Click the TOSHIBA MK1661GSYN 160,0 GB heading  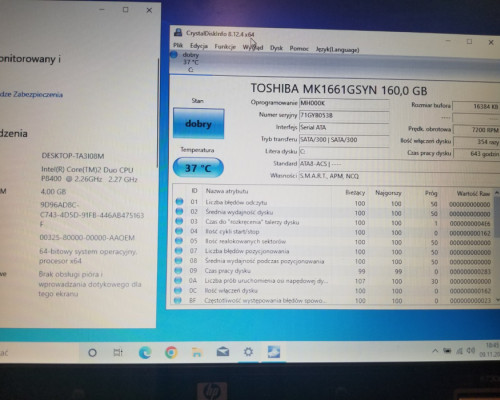tap(339, 89)
